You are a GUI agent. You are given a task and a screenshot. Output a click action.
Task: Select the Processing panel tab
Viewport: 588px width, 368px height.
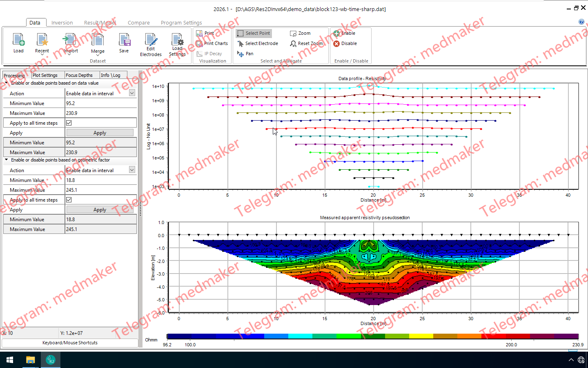click(x=14, y=75)
